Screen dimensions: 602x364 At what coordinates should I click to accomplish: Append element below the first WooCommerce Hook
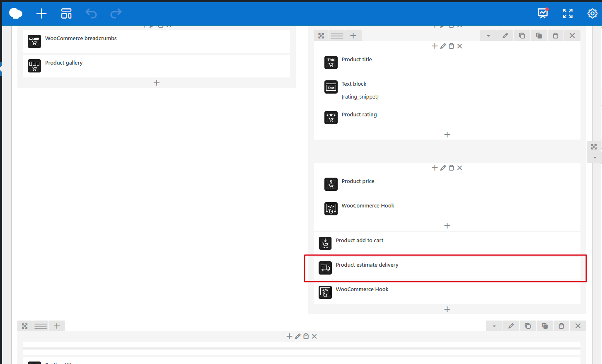[447, 226]
